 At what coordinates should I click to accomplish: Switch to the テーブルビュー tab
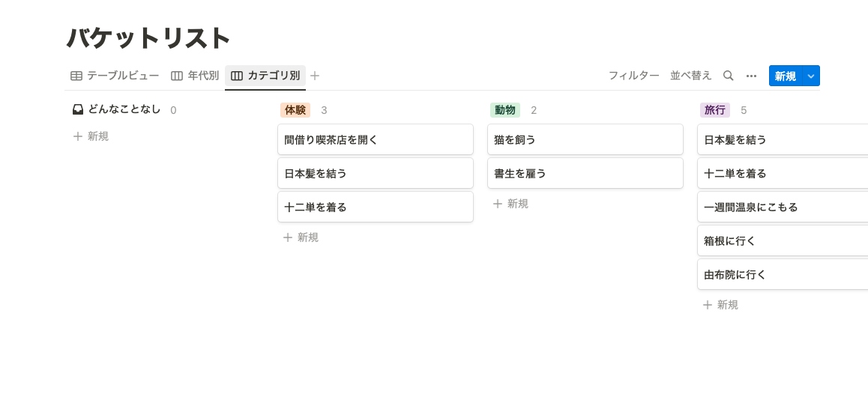[x=115, y=76]
